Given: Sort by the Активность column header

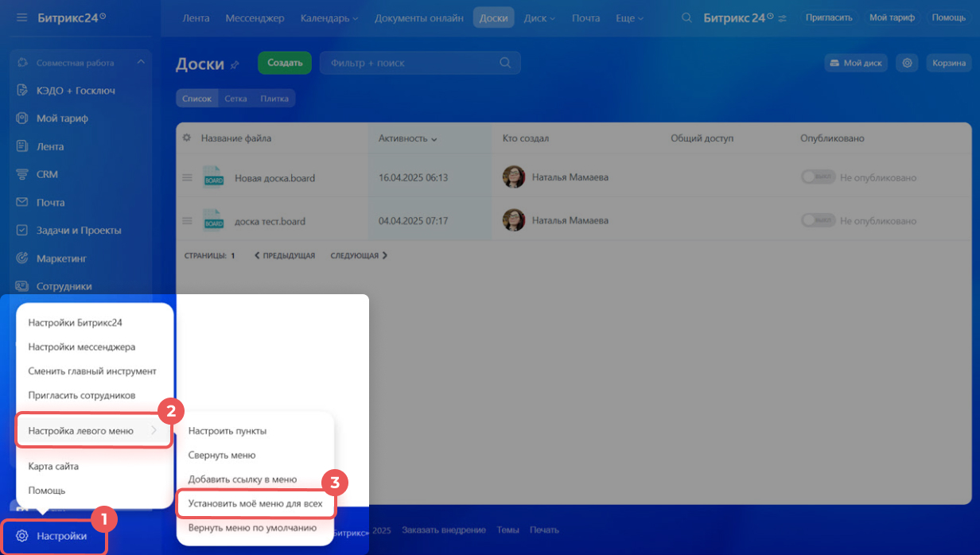Looking at the screenshot, I should [x=408, y=138].
